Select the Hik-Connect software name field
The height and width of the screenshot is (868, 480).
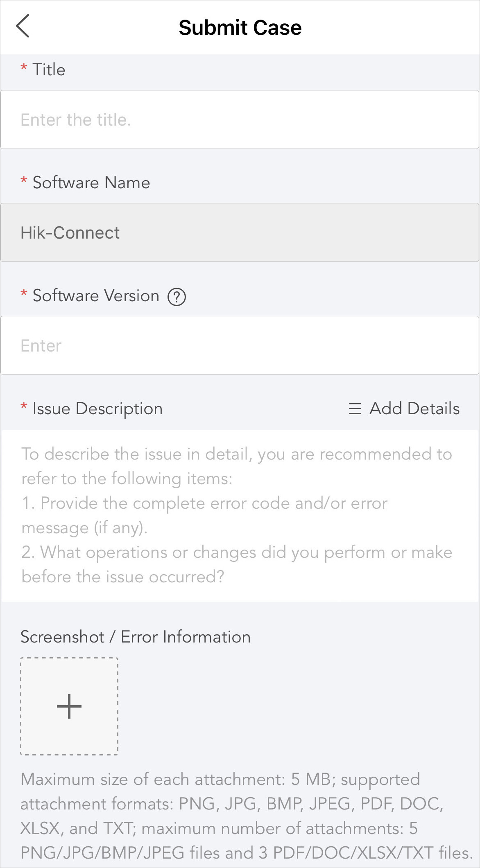240,232
